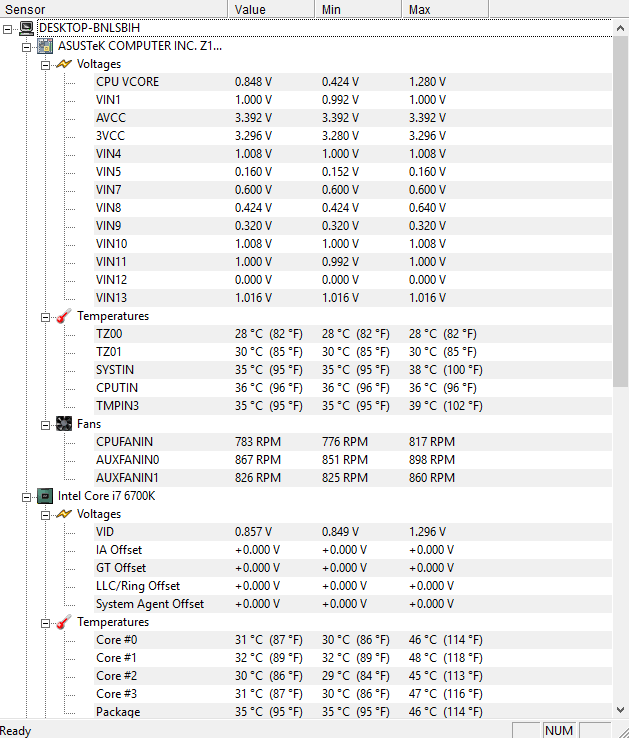Collapse the motherboard Voltages group

pos(45,65)
